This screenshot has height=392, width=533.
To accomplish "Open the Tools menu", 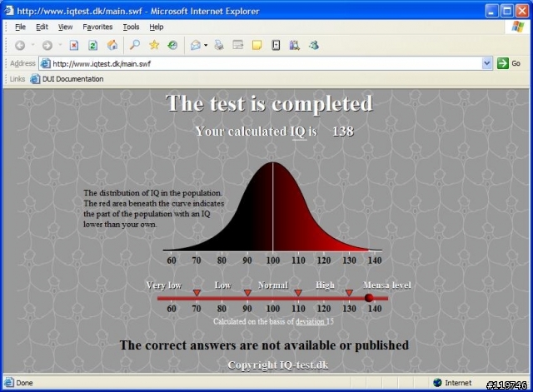I will [131, 27].
